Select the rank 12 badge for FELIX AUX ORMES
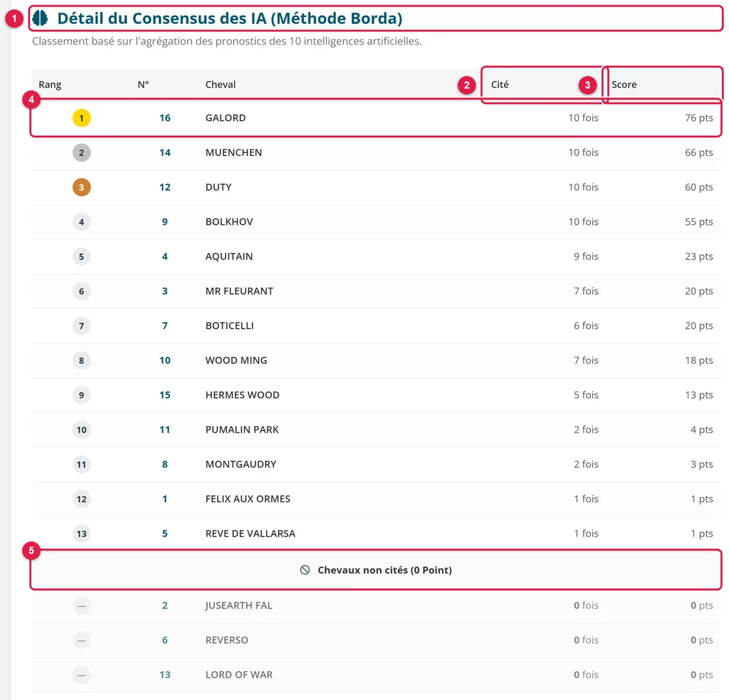 pyautogui.click(x=81, y=499)
